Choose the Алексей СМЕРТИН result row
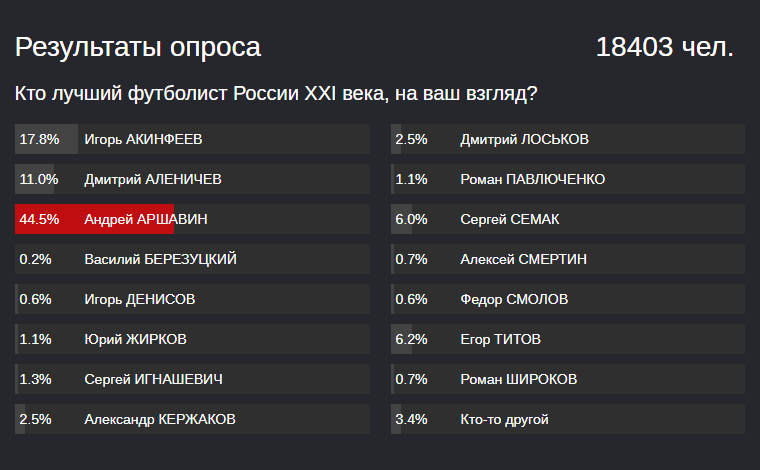760x470 pixels. pyautogui.click(x=568, y=259)
